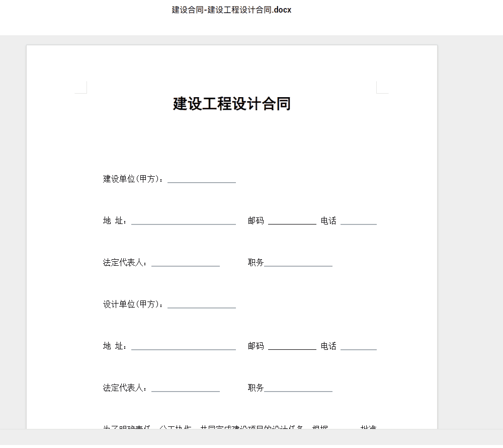Click the document heading 建设工程设计合同

pyautogui.click(x=231, y=104)
